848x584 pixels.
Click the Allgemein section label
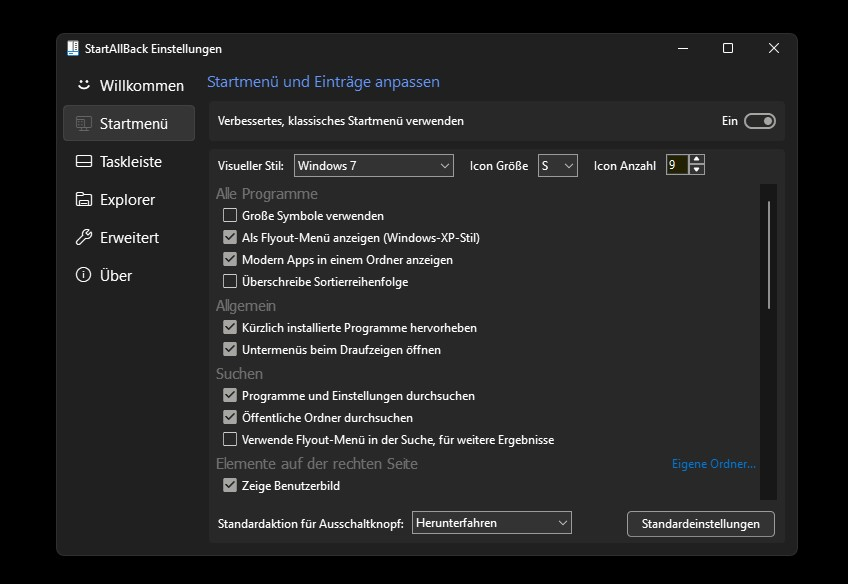[x=246, y=306]
